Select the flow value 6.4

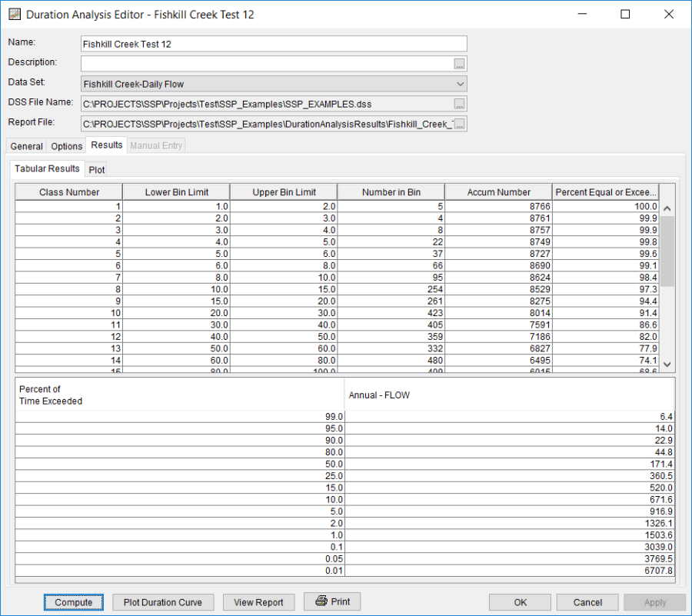510,417
